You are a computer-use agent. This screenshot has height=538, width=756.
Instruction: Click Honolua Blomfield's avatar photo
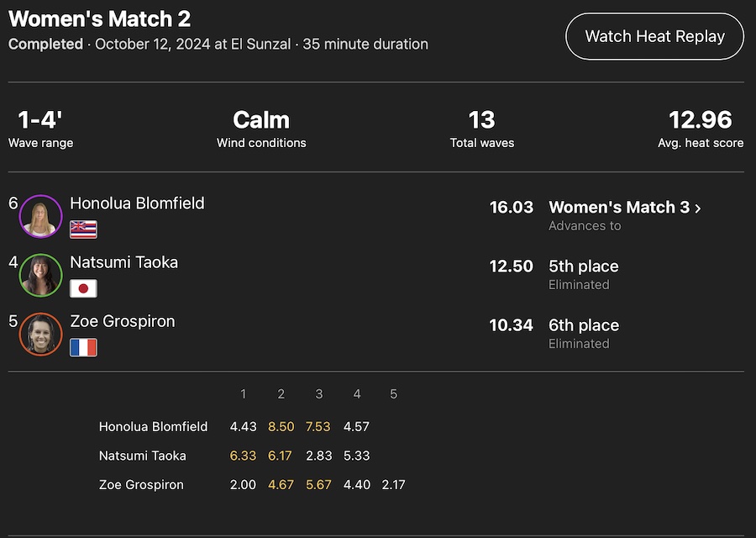40,216
